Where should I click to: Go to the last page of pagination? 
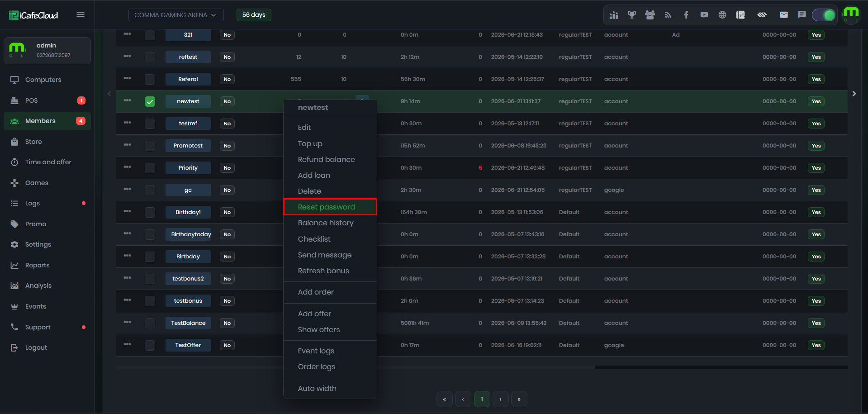coord(519,399)
